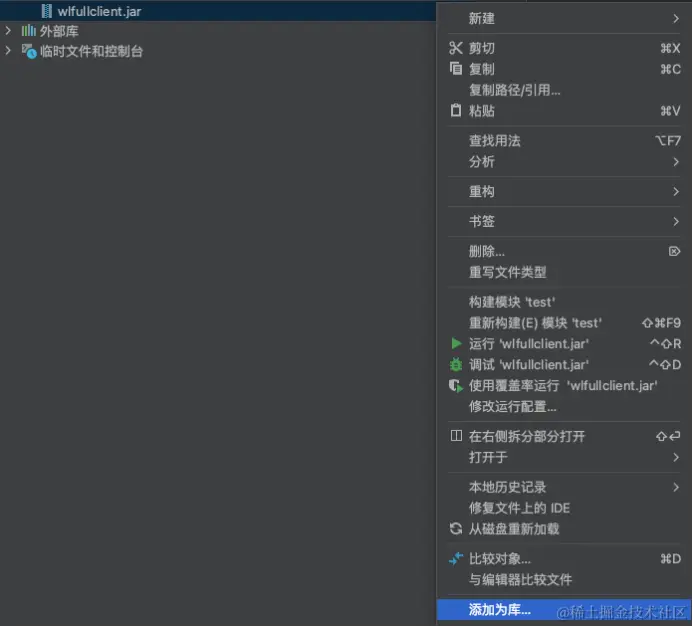
Task: Run 'wlfullclient.jar' from the menu
Action: pos(564,344)
